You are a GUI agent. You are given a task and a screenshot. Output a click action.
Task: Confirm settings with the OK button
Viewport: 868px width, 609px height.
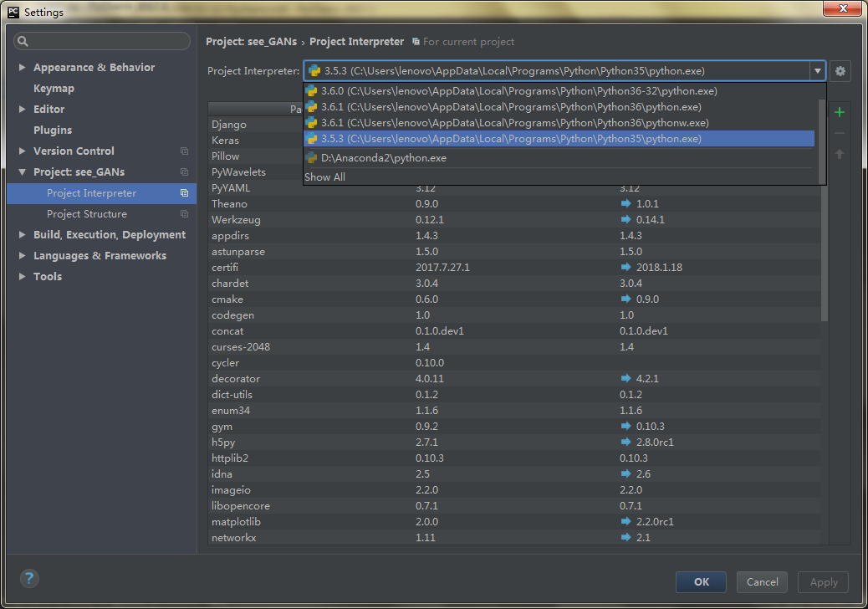tap(701, 582)
